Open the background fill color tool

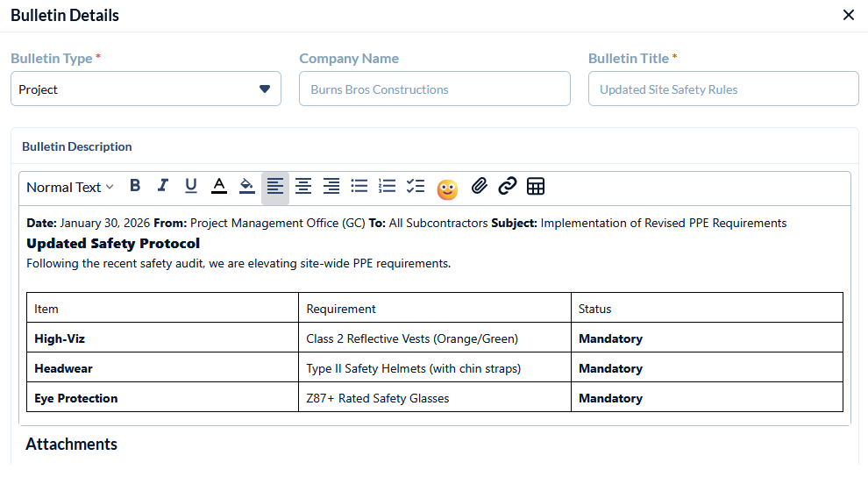tap(247, 186)
